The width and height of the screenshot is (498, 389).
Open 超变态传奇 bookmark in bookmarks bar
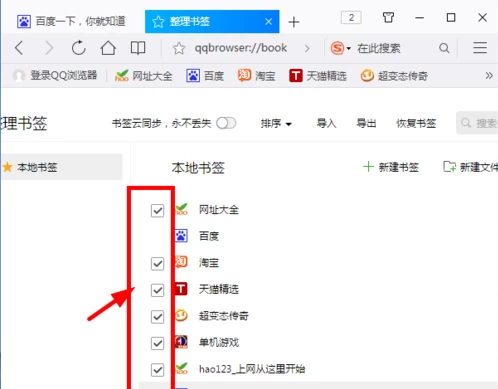tap(394, 76)
